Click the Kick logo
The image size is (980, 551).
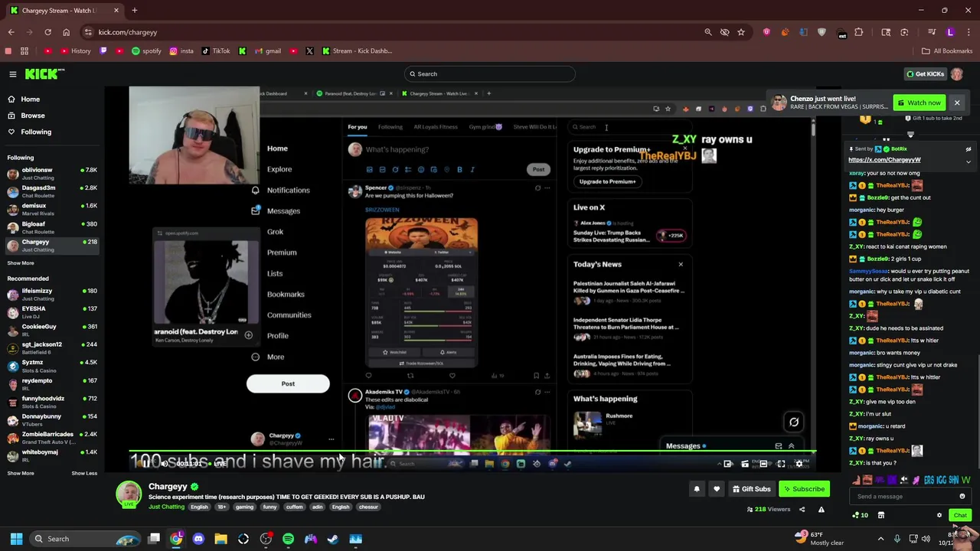(45, 74)
